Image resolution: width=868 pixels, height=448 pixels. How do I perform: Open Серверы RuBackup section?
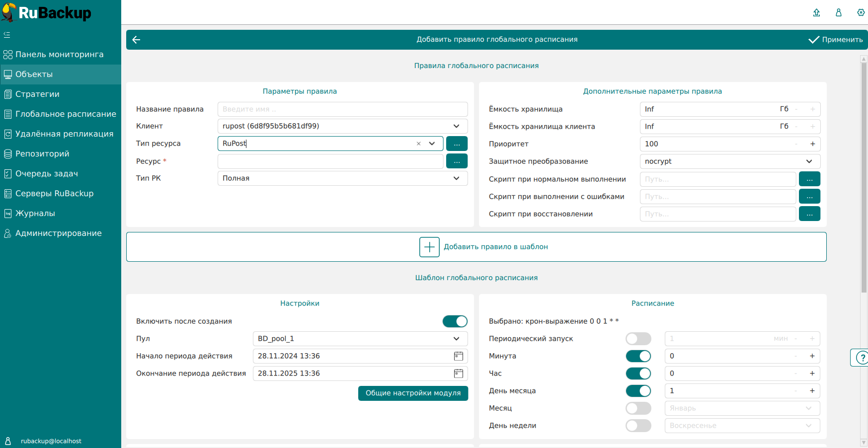(61, 194)
